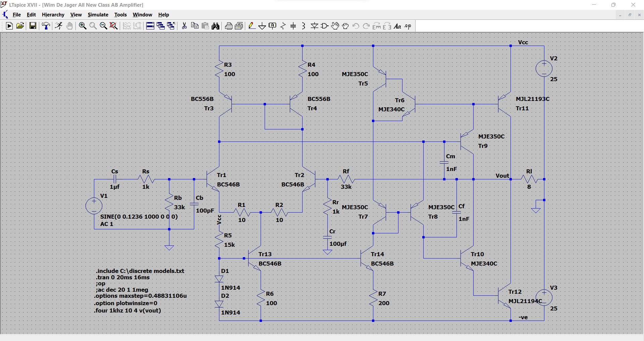Open the Edit menu
This screenshot has width=644, height=341.
pos(31,15)
